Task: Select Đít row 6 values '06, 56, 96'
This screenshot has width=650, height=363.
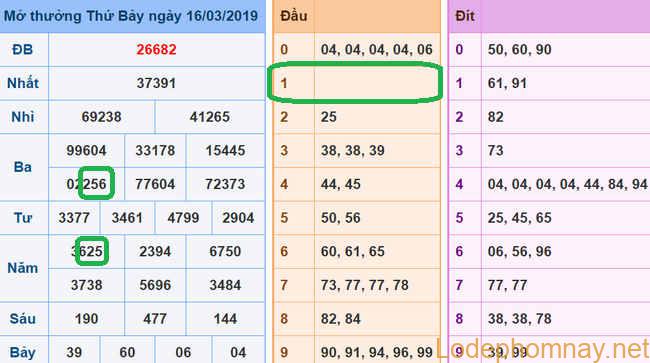Action: (x=519, y=252)
